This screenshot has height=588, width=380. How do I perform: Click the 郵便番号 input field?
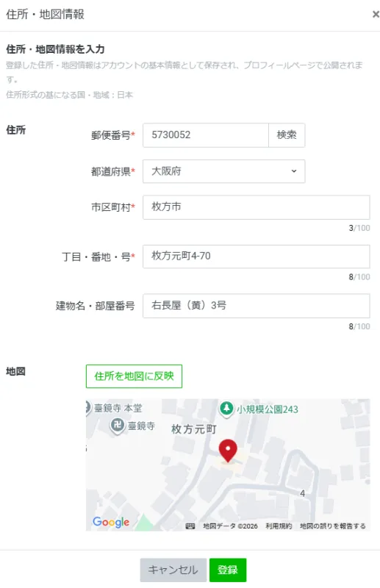click(x=206, y=135)
